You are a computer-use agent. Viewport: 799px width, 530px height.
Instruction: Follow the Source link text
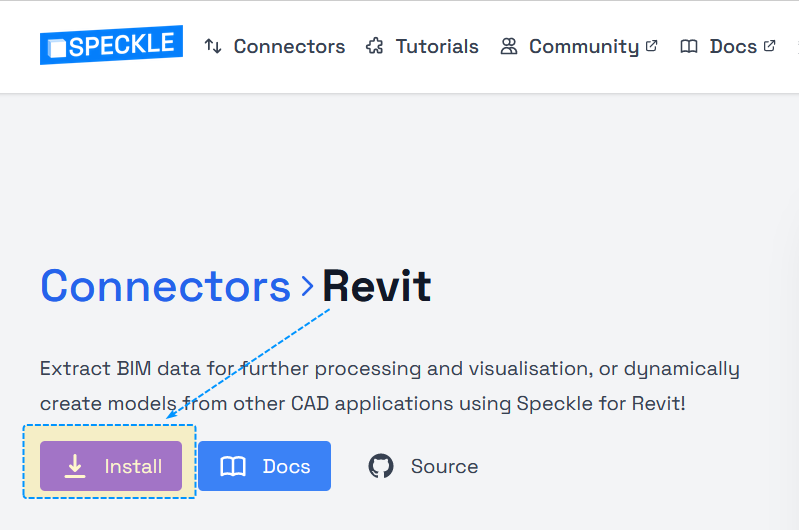pos(444,466)
